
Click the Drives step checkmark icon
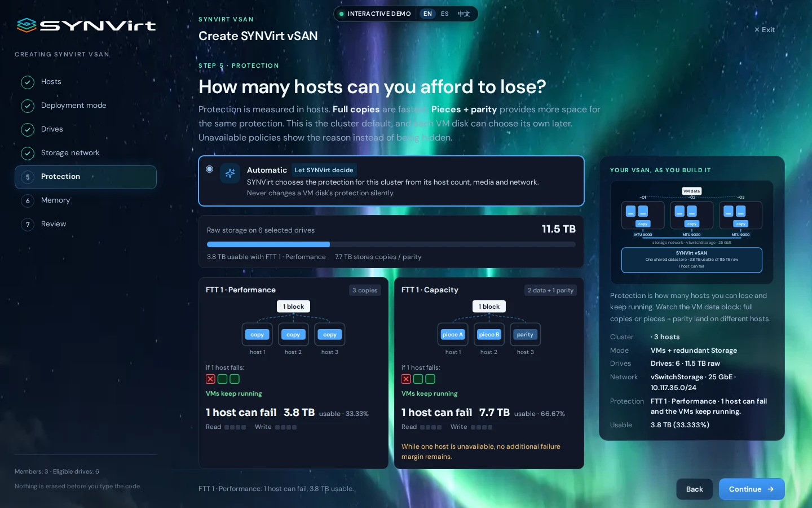[28, 130]
